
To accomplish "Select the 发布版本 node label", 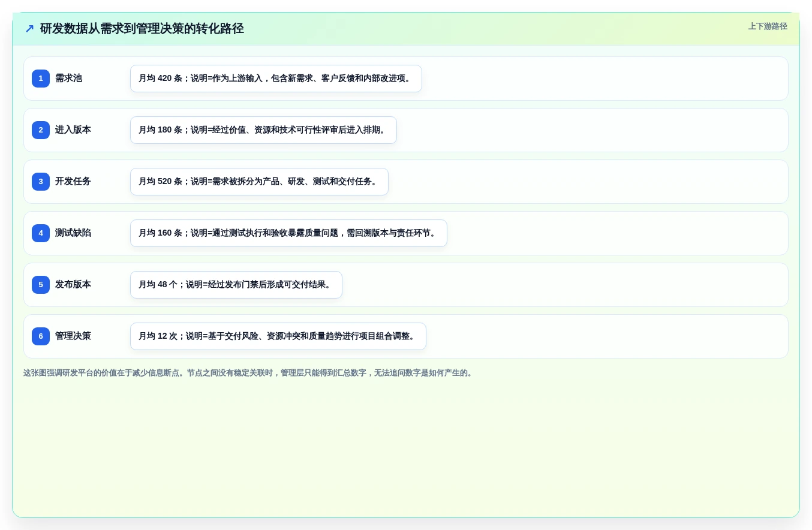I will coord(73,285).
